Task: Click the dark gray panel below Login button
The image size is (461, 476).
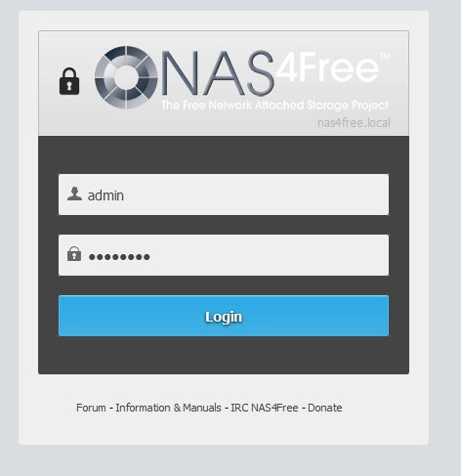Action: click(x=224, y=355)
